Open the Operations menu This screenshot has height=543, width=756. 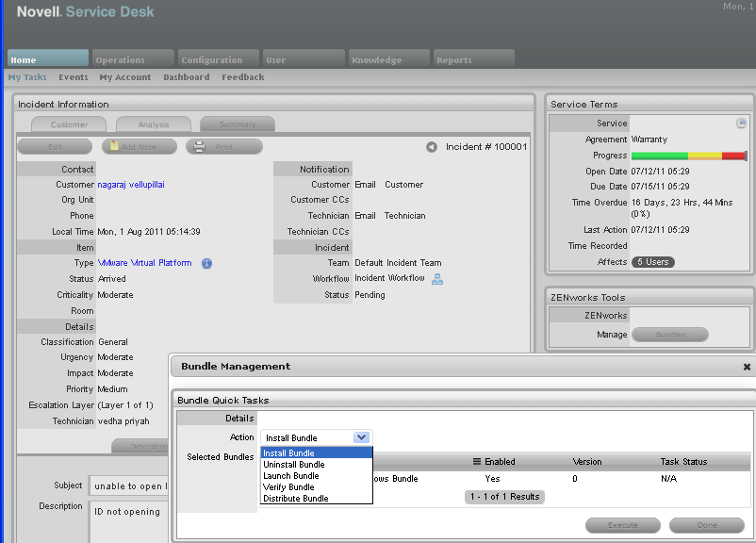[x=121, y=57]
